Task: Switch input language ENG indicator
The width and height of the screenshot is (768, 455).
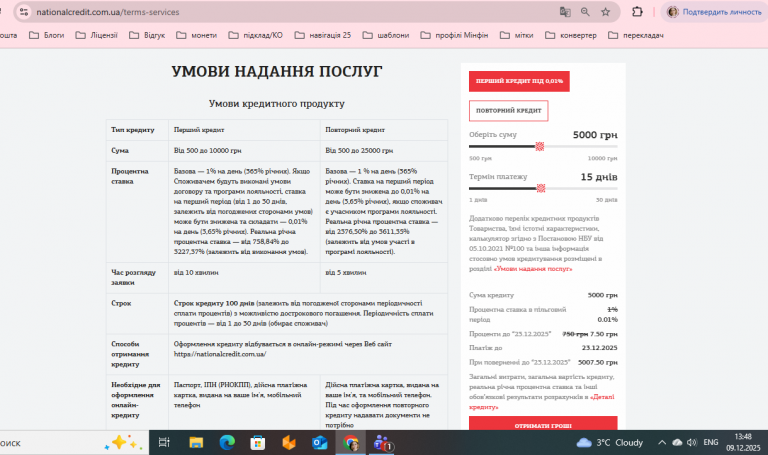Action: click(711, 442)
